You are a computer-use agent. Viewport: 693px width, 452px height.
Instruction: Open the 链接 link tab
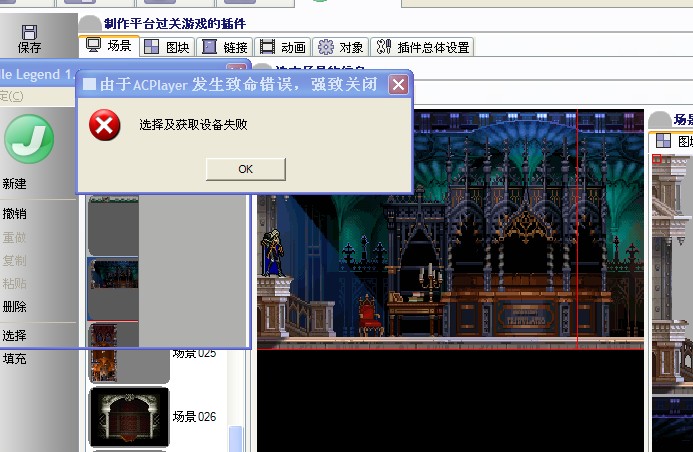pos(225,47)
